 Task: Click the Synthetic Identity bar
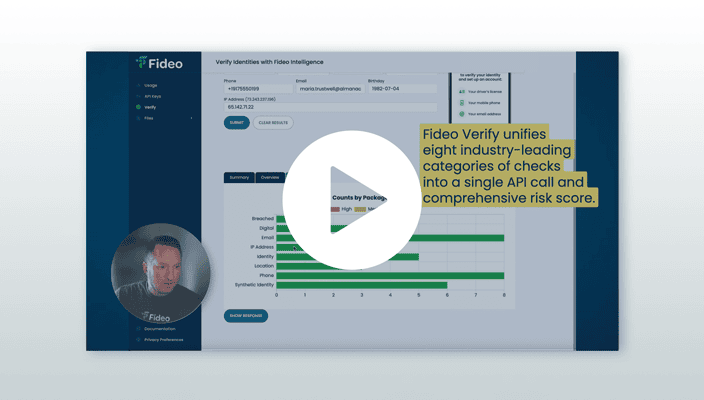pos(362,285)
